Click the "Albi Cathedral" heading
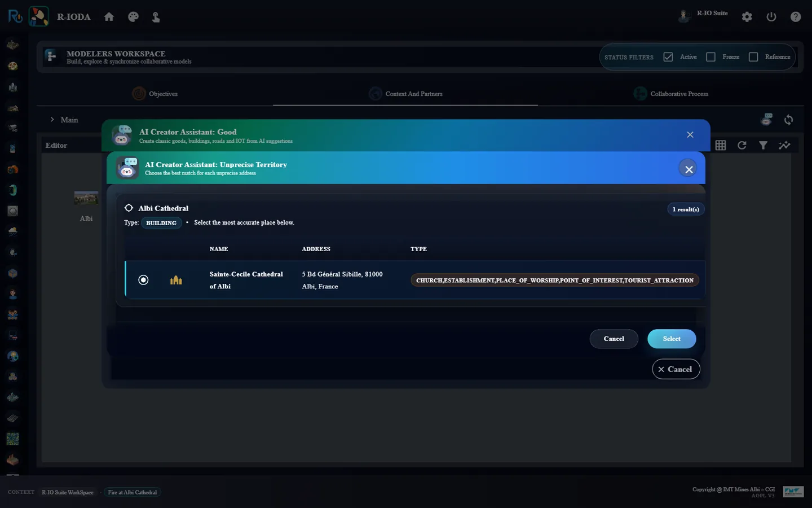The width and height of the screenshot is (812, 508). [164, 208]
